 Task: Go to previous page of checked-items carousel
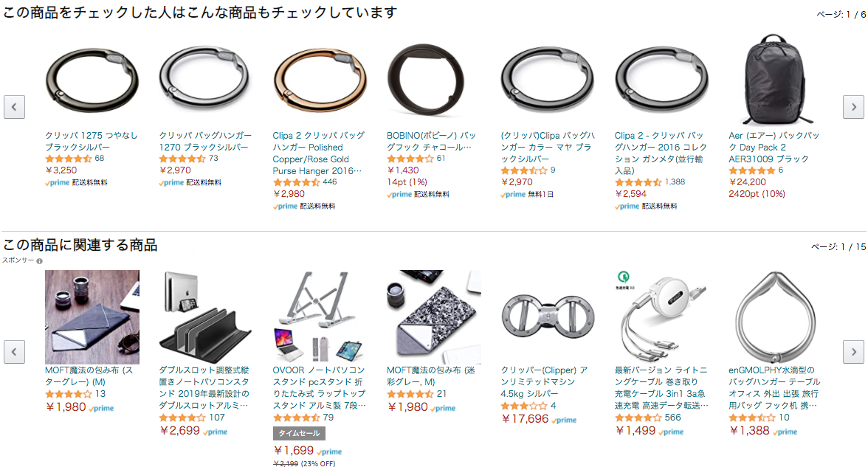15,107
